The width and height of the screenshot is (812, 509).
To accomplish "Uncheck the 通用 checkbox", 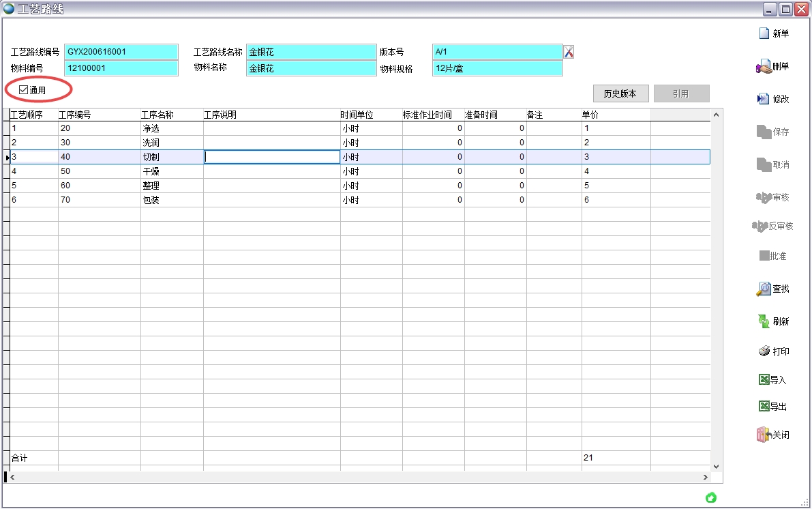I will click(x=24, y=90).
